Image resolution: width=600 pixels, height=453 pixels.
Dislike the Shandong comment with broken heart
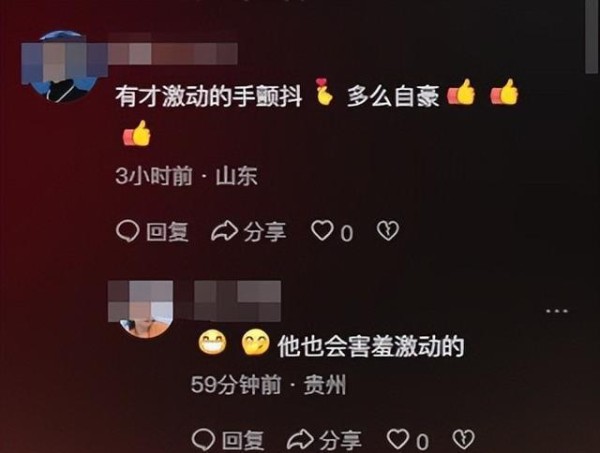click(388, 231)
